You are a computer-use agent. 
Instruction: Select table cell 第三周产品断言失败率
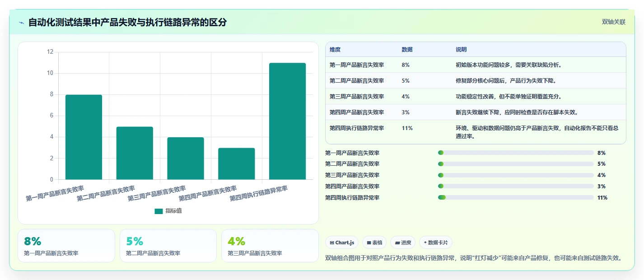pyautogui.click(x=357, y=97)
